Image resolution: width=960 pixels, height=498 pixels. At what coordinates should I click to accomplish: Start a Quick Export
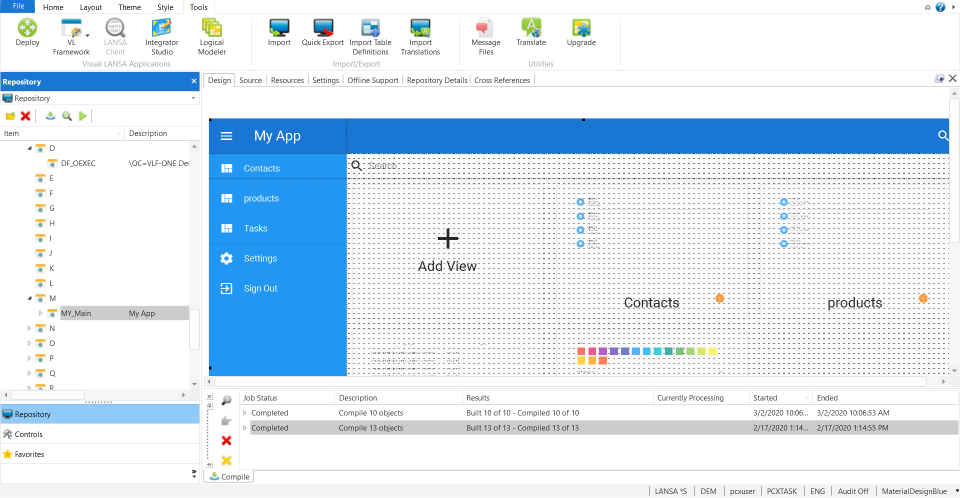point(323,32)
